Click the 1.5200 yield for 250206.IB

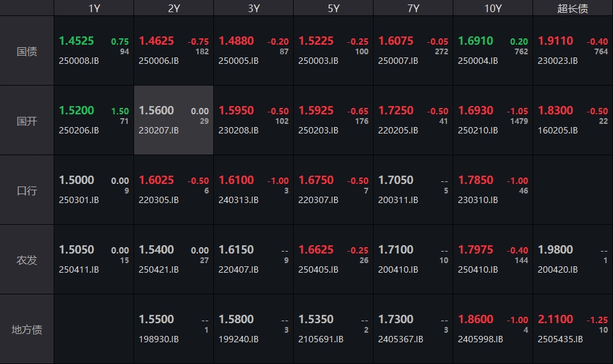(x=77, y=110)
